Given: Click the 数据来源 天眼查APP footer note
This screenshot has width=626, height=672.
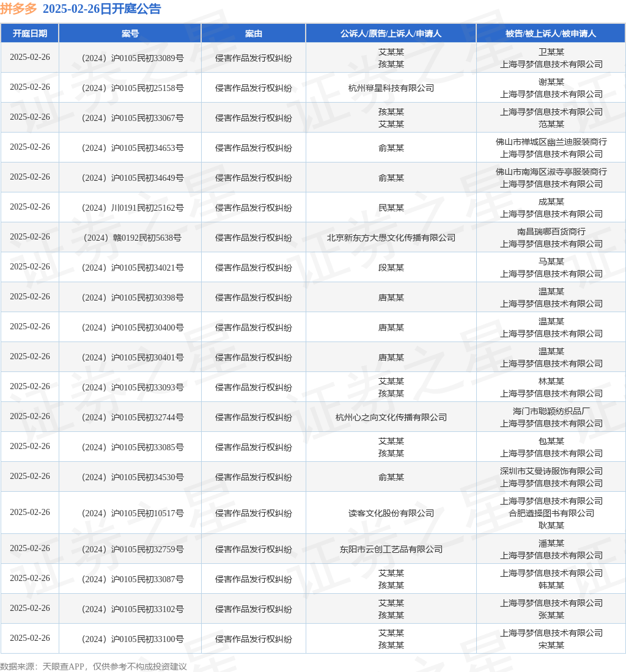Looking at the screenshot, I should [x=94, y=667].
